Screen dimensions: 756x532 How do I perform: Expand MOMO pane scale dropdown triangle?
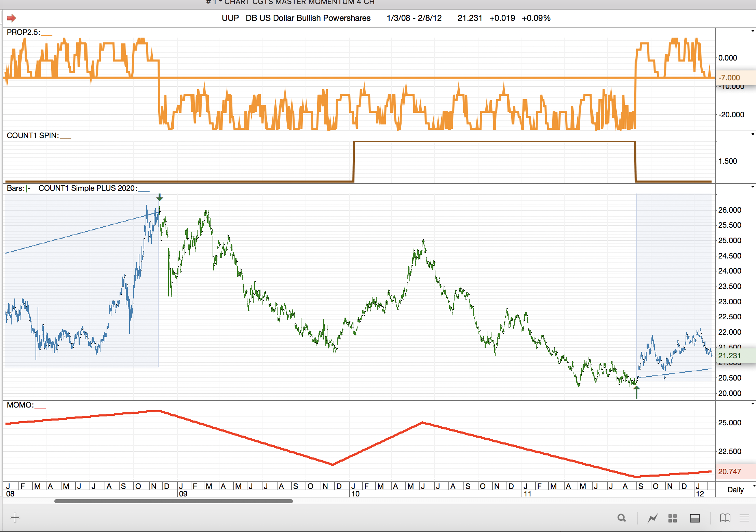pos(753,404)
